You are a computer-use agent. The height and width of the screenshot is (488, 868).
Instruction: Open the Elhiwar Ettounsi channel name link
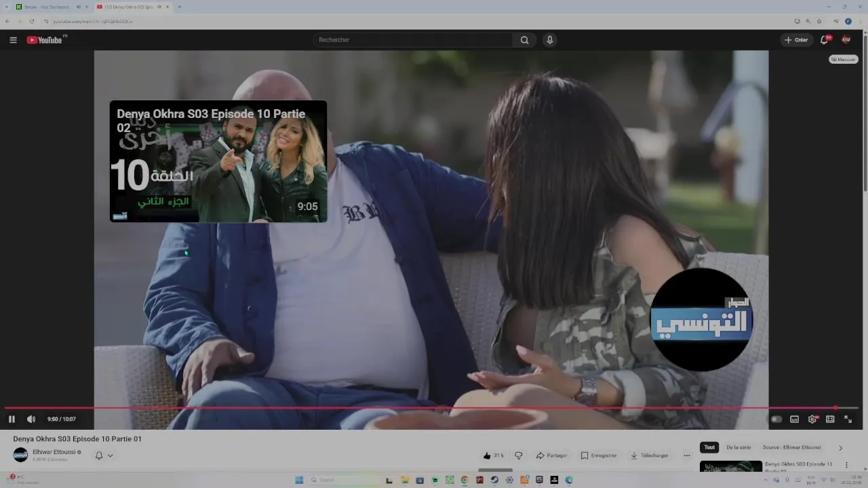54,452
